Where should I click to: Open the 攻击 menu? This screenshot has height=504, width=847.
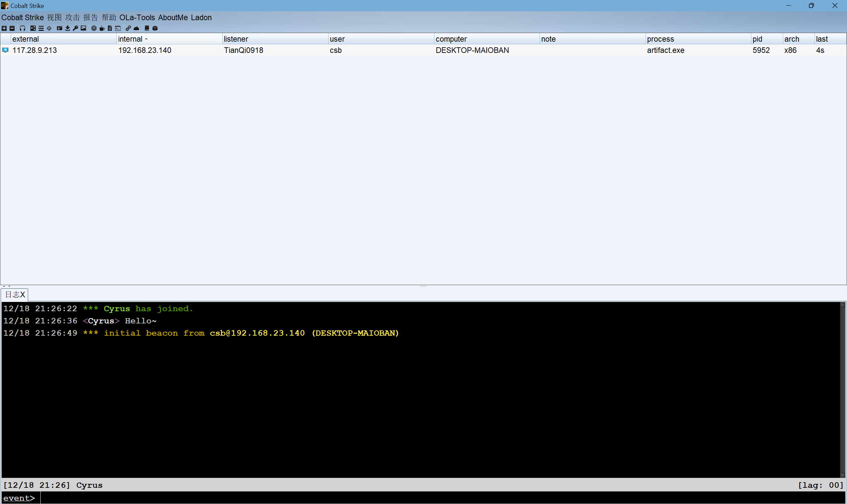coord(72,17)
